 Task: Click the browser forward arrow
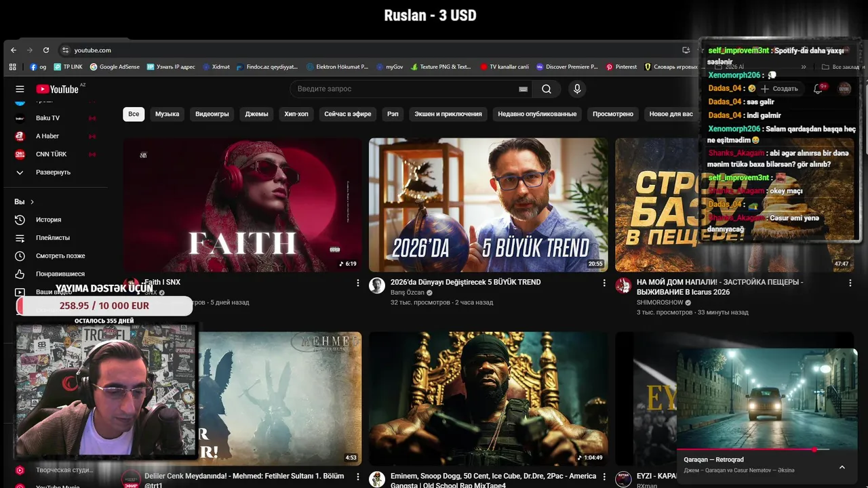(x=30, y=50)
